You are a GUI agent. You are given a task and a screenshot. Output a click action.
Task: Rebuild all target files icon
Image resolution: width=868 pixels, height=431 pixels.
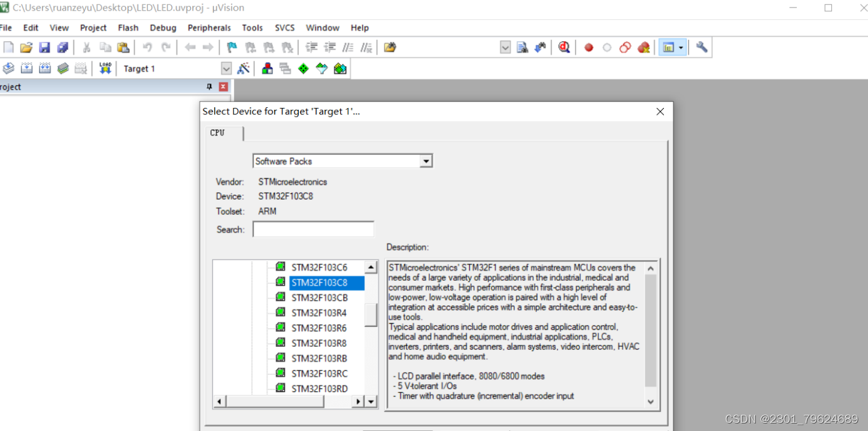click(45, 69)
